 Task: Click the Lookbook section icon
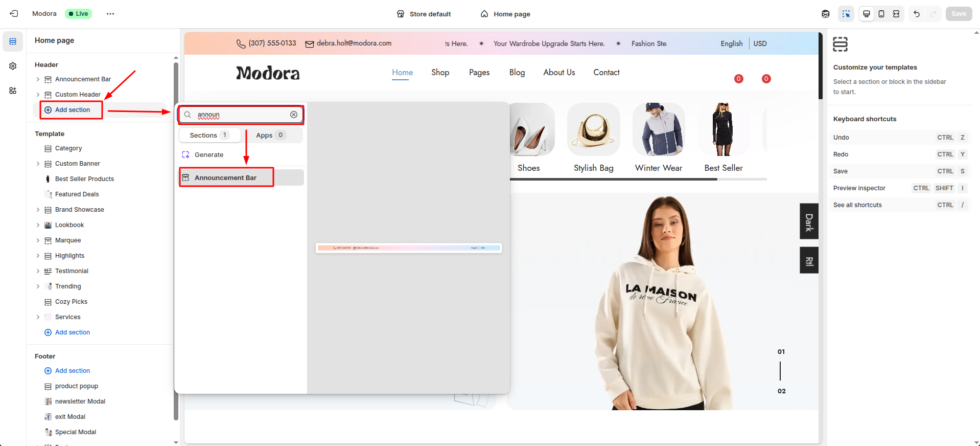48,225
